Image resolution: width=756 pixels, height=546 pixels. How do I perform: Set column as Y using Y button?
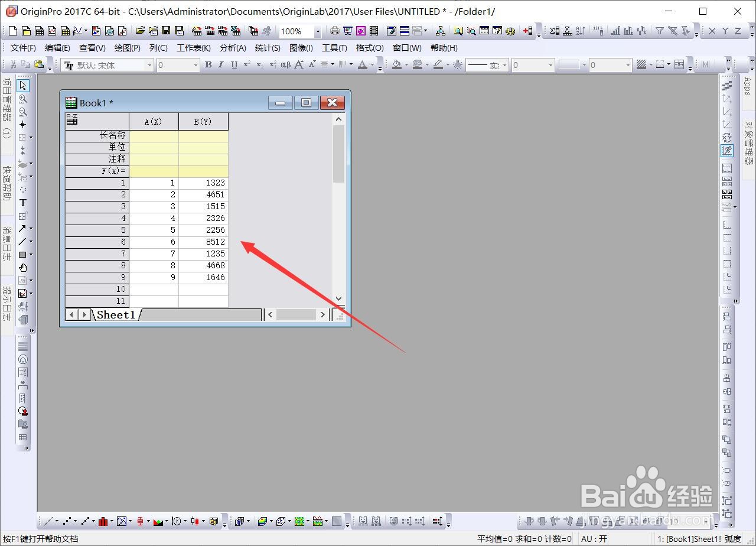tap(725, 31)
